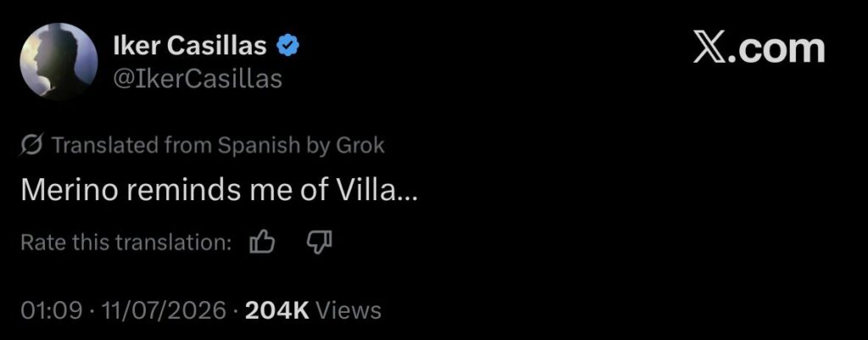
Task: Click the X.com watermark text
Action: [759, 48]
